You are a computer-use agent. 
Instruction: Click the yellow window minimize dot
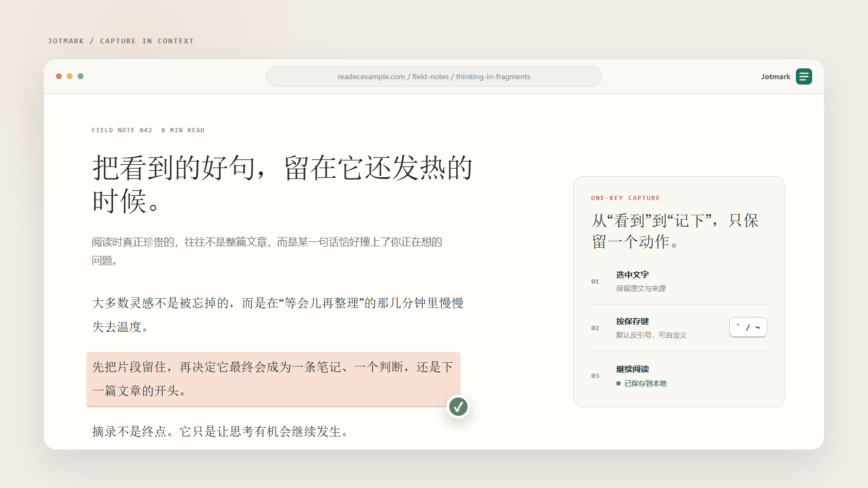(69, 76)
